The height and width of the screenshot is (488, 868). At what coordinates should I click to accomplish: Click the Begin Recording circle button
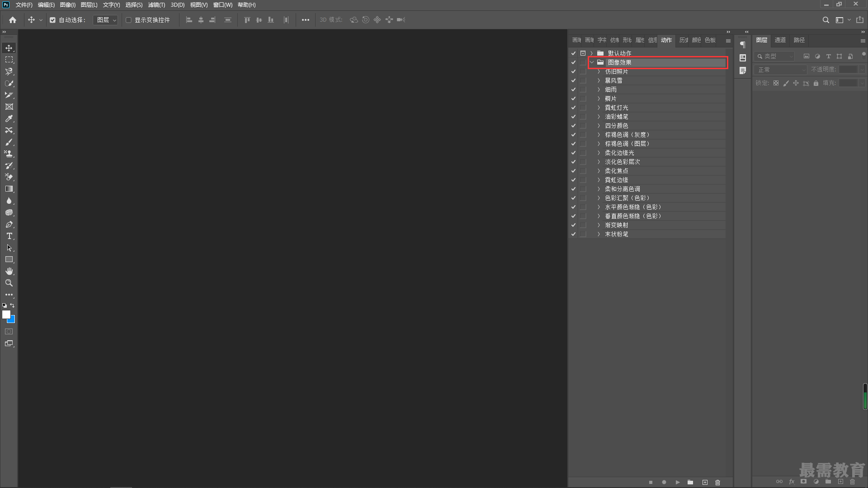pyautogui.click(x=664, y=482)
